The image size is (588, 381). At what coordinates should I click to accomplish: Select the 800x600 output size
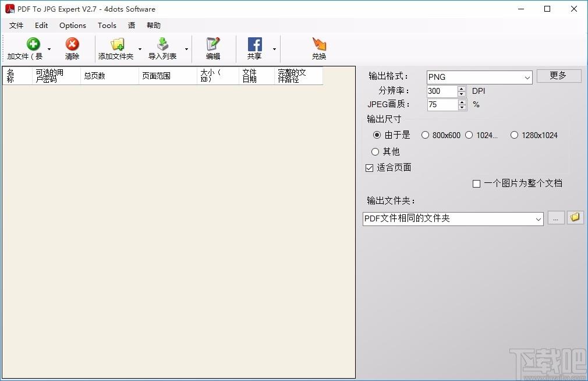425,135
